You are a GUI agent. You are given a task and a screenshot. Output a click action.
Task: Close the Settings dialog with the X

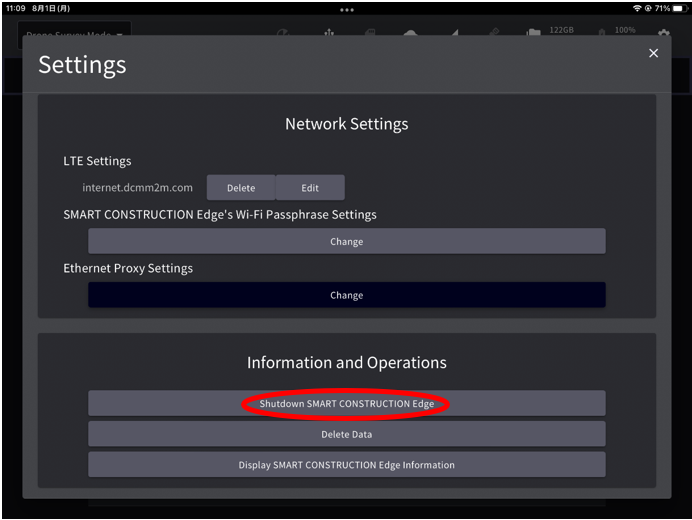[x=653, y=53]
